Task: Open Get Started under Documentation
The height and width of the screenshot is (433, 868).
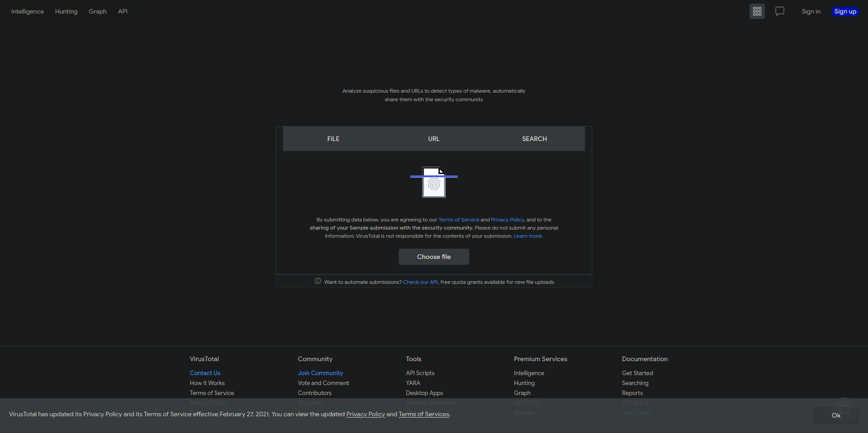Action: (x=637, y=373)
